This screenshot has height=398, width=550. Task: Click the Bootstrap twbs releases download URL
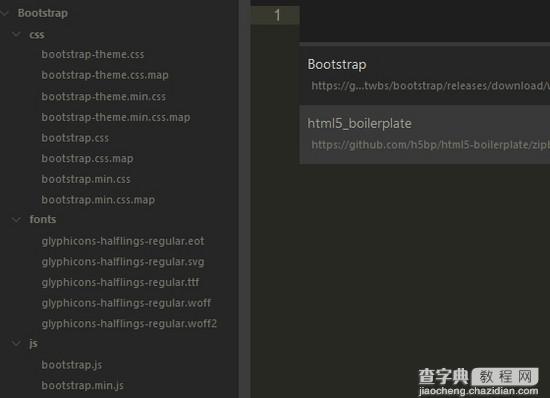pyautogui.click(x=430, y=86)
